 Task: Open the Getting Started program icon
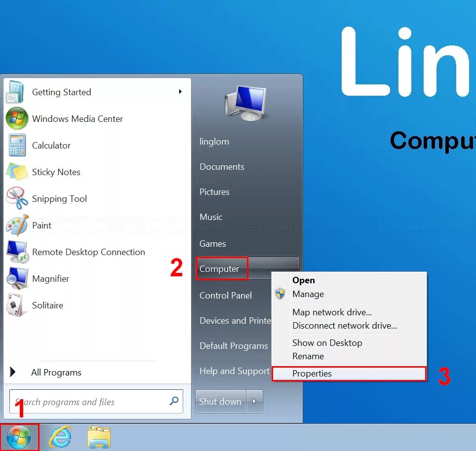[x=15, y=92]
